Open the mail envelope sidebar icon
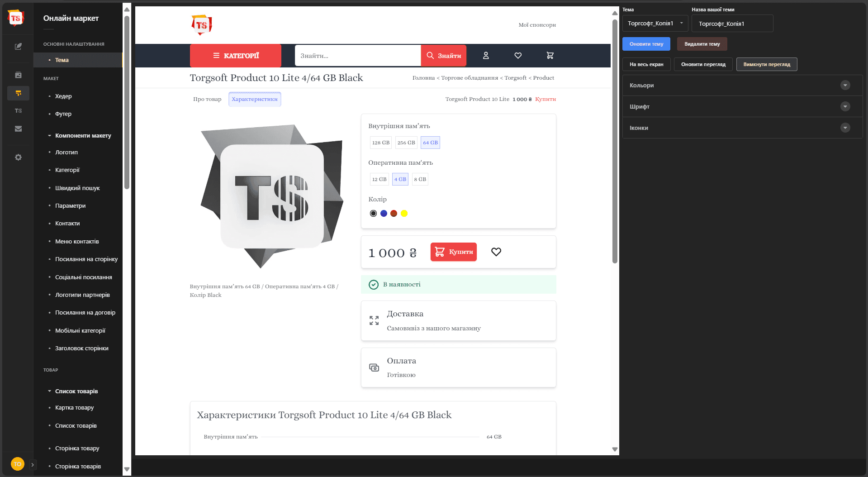Viewport: 868px width, 477px height. pos(18,129)
